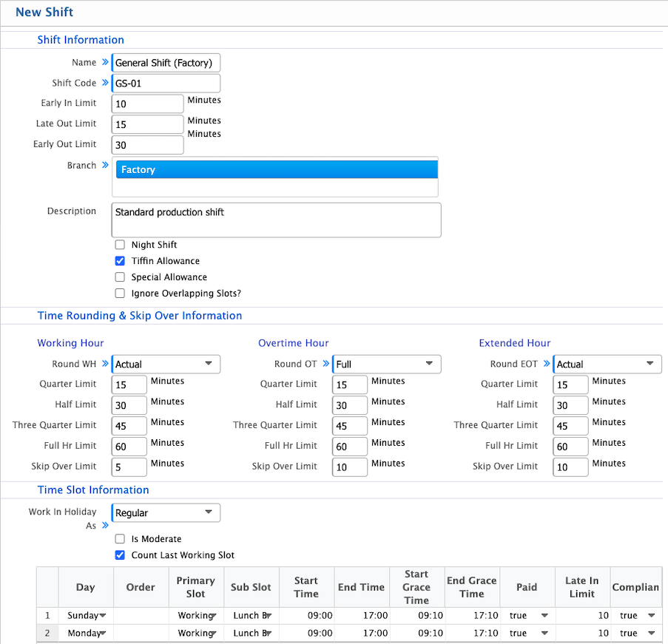Click the chevron icon beside Round EOT
The height and width of the screenshot is (644, 668).
[x=547, y=364]
